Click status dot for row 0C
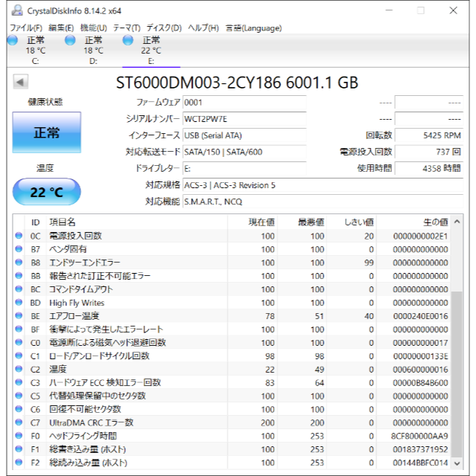This screenshot has height=476, width=476. 19,236
